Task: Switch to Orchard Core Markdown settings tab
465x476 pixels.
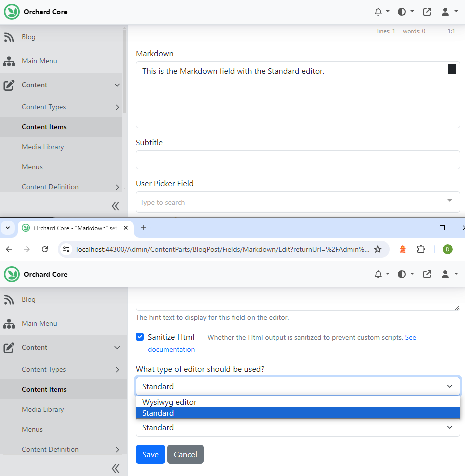Action: (76, 228)
